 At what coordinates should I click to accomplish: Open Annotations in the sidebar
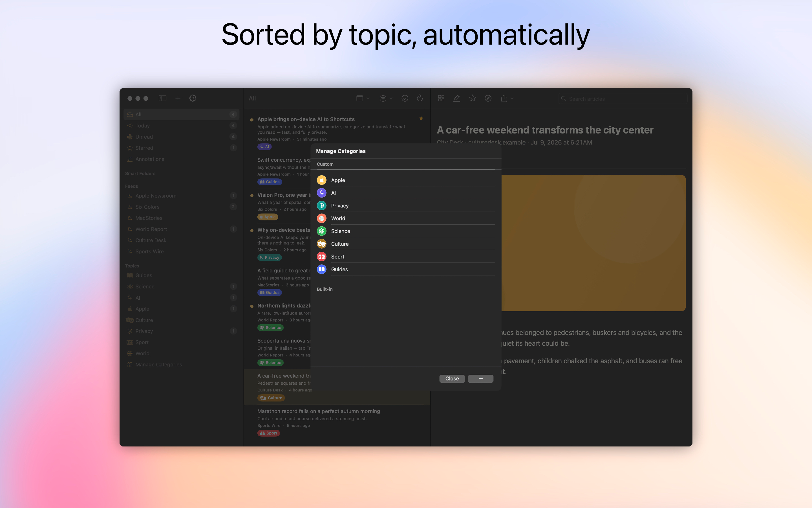pyautogui.click(x=181, y=159)
